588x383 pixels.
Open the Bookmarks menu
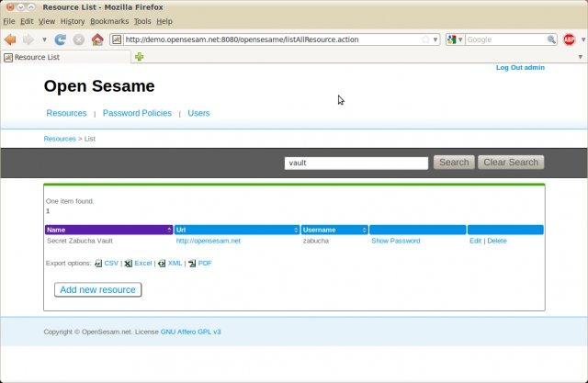108,20
